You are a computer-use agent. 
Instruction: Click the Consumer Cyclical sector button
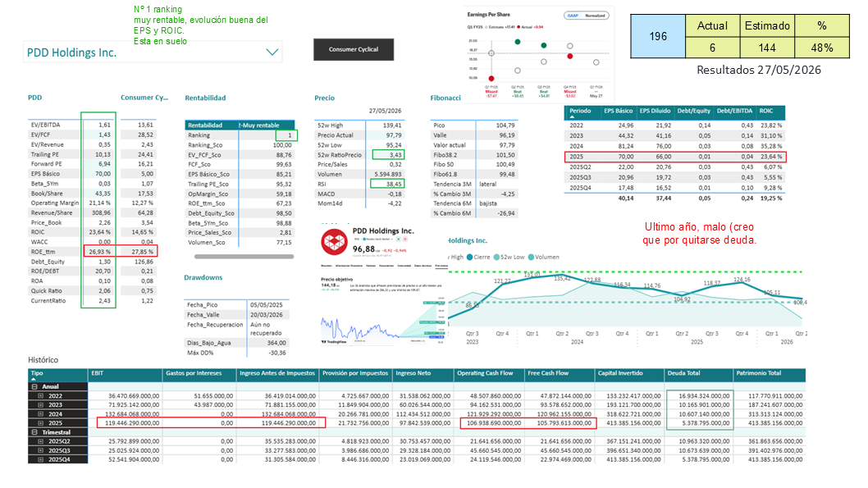coord(353,49)
